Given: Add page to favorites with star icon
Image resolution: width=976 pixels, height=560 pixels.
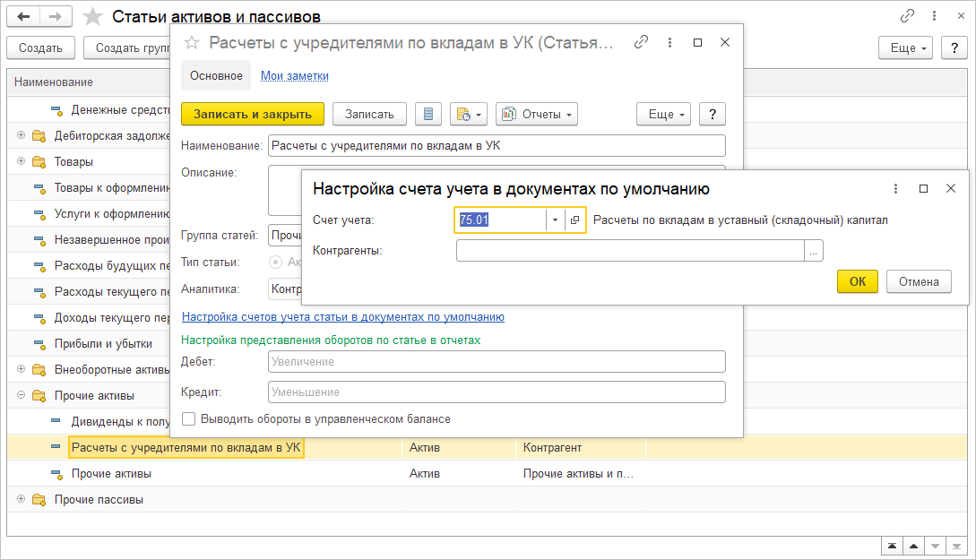Looking at the screenshot, I should [x=92, y=17].
